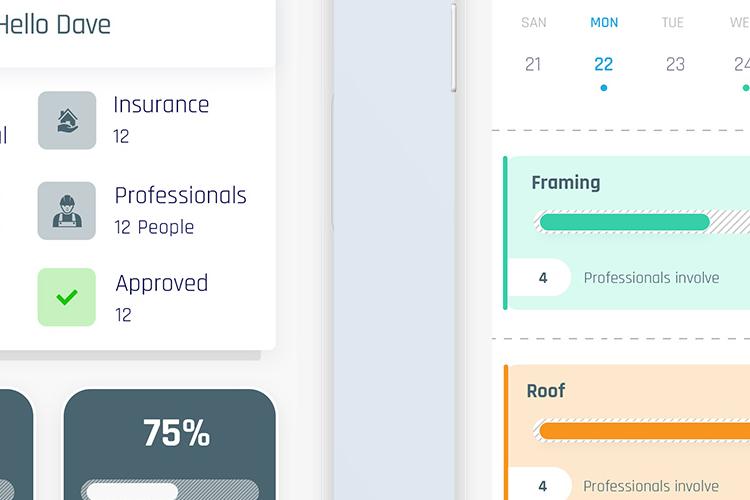
Task: Click the Insurance label text
Action: tap(161, 105)
